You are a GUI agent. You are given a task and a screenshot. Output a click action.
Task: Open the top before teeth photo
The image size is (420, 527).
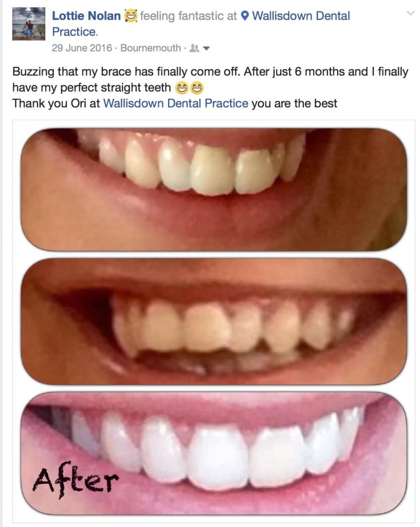click(x=214, y=189)
